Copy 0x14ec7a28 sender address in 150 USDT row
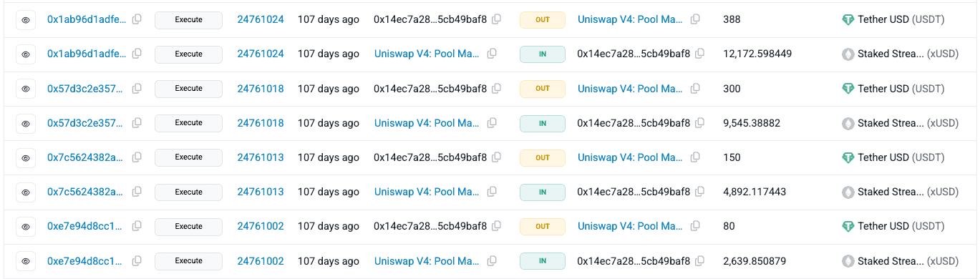980x279 pixels. 497,157
